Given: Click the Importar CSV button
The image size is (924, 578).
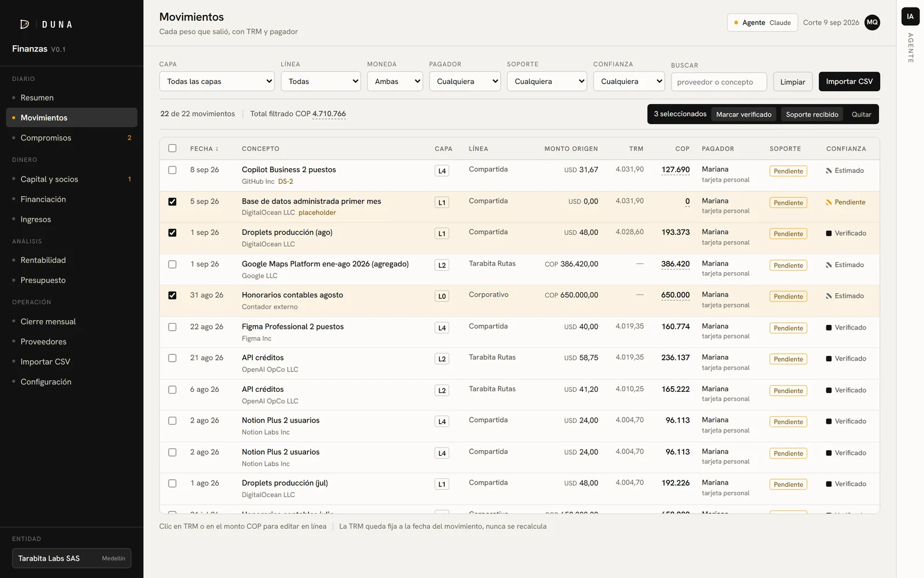Looking at the screenshot, I should (849, 81).
